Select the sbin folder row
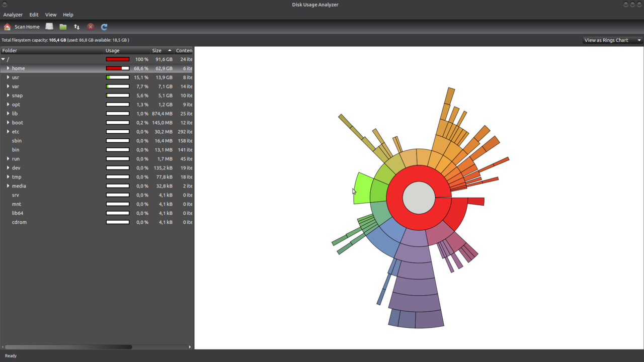Screen dimensions: 644x362 [x=97, y=141]
